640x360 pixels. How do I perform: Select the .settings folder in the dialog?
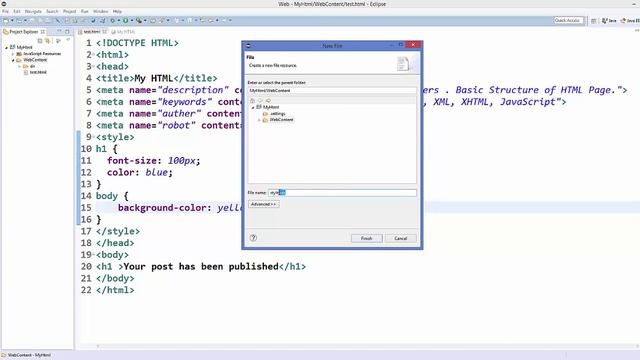point(277,113)
